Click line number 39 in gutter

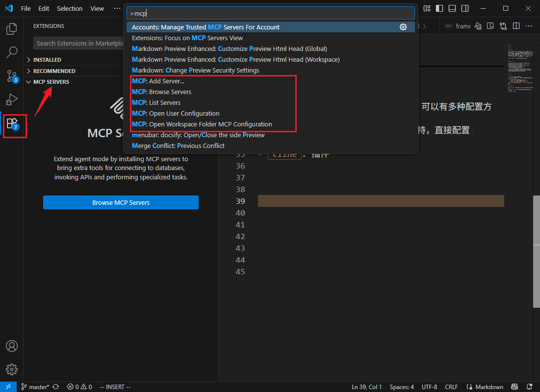(x=240, y=201)
